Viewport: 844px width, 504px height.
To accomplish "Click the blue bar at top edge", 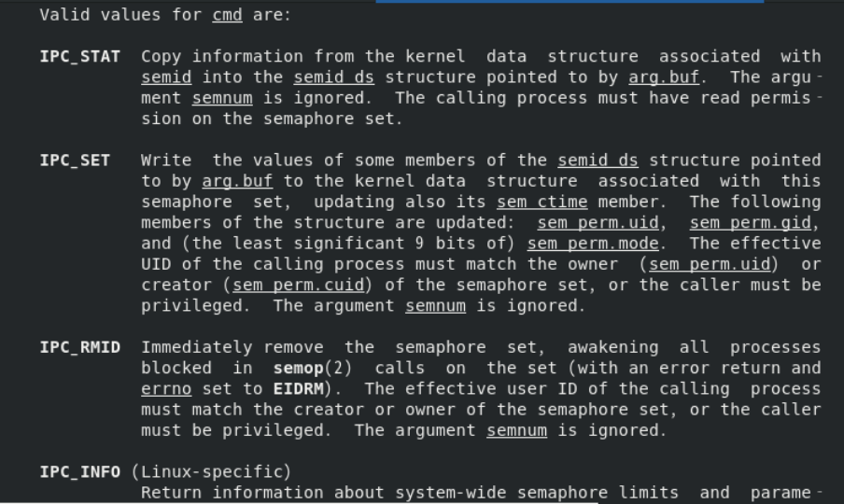I will point(570,2).
